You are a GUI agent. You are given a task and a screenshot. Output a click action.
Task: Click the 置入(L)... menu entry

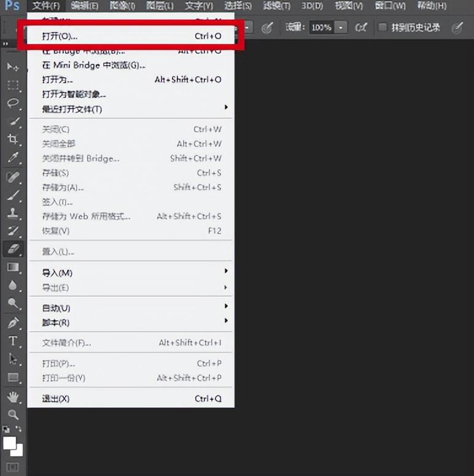coord(131,251)
